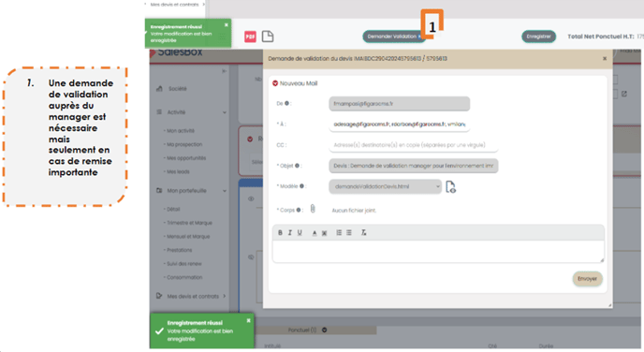The image size is (644, 352).
Task: Click the dialog's corner resize handle
Action: pos(609,305)
